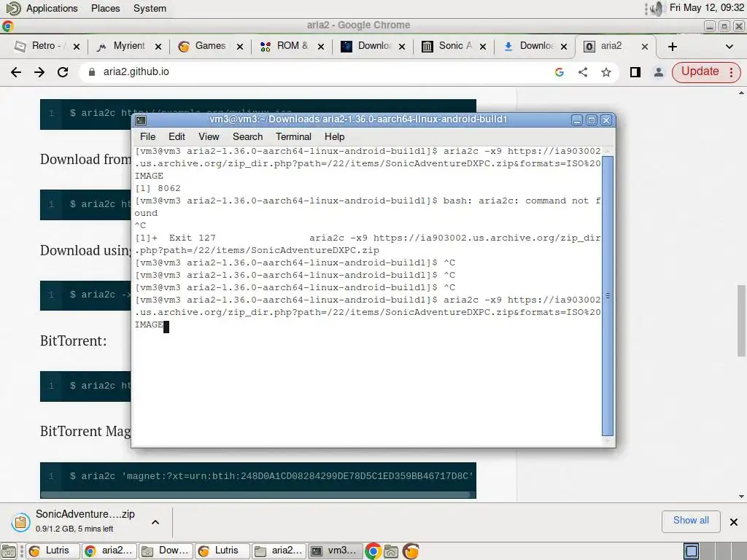Click the terminal vertical scrollbar
This screenshot has width=747, height=560.
point(608,295)
